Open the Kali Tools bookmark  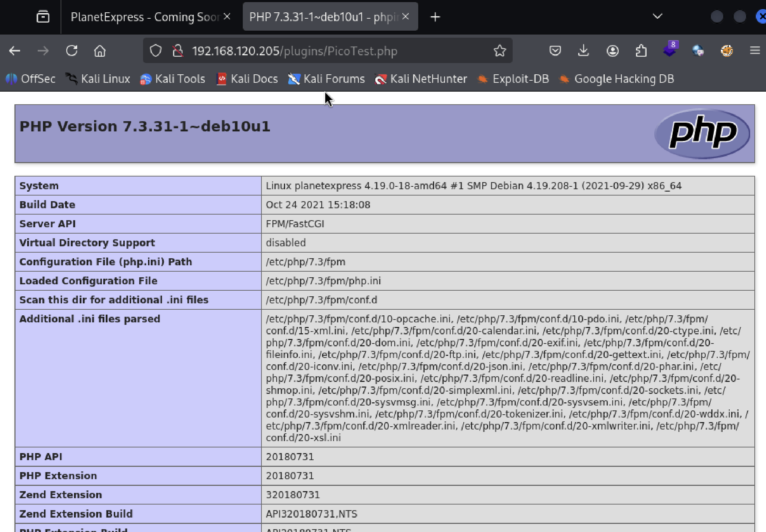tap(173, 79)
